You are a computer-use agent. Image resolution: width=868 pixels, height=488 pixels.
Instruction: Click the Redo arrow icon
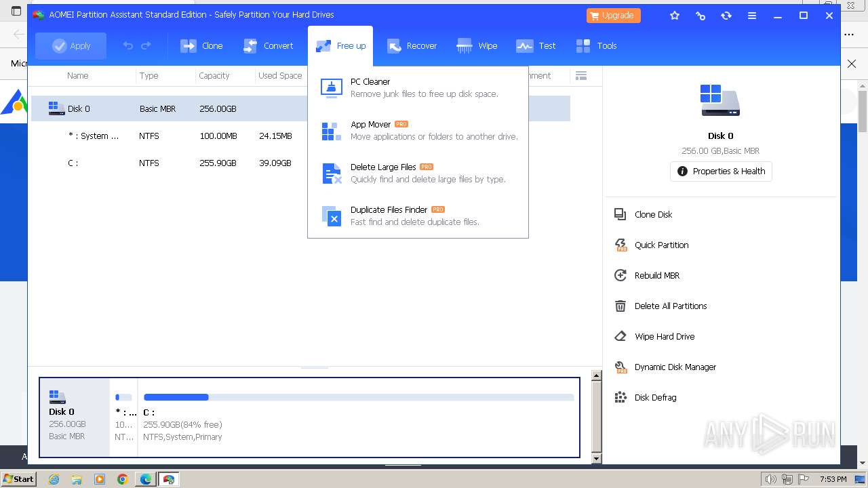(x=146, y=46)
